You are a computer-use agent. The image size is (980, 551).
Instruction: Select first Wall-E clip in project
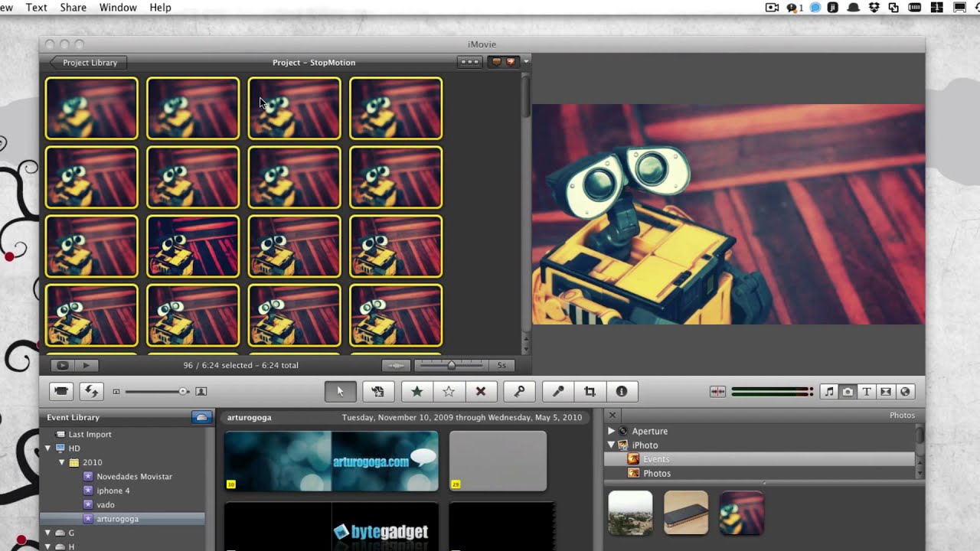[x=91, y=108]
